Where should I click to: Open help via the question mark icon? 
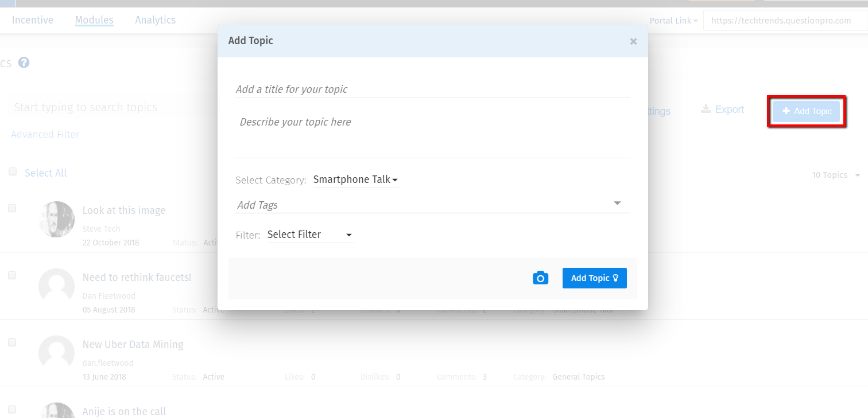tap(24, 62)
